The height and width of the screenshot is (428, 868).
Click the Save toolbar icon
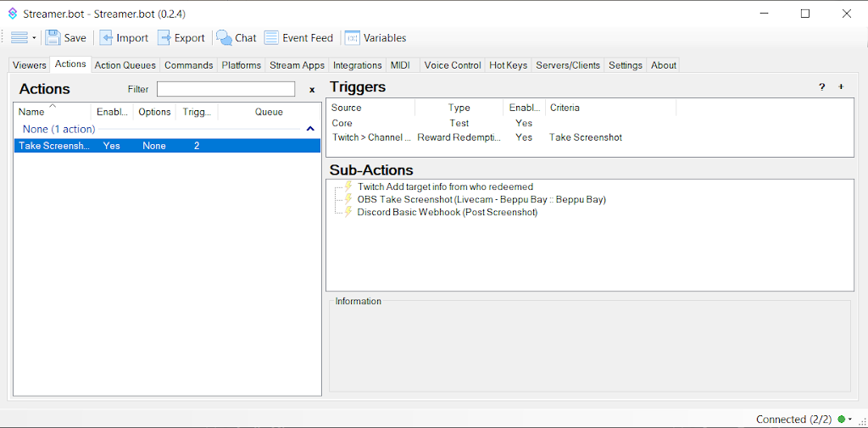pos(53,38)
